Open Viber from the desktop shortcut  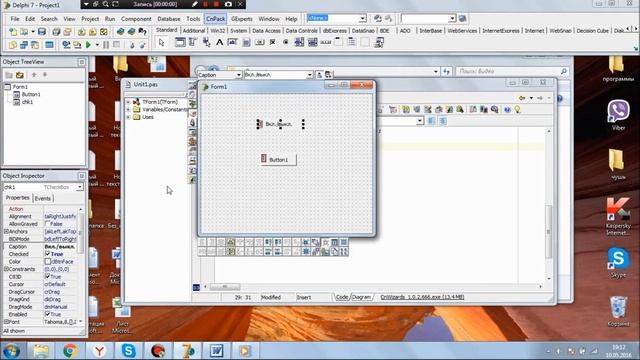[x=618, y=115]
